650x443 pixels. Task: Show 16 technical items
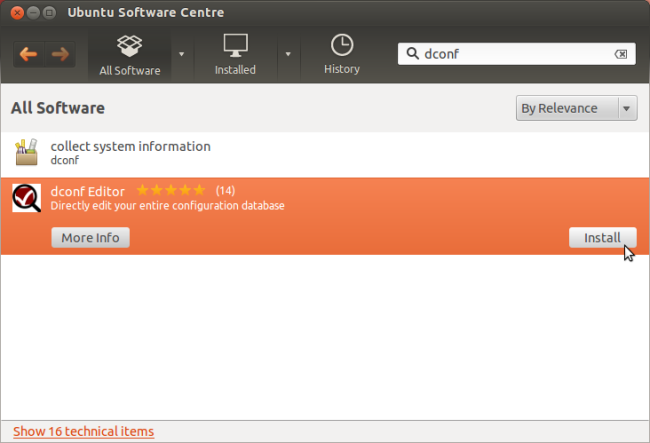83,431
